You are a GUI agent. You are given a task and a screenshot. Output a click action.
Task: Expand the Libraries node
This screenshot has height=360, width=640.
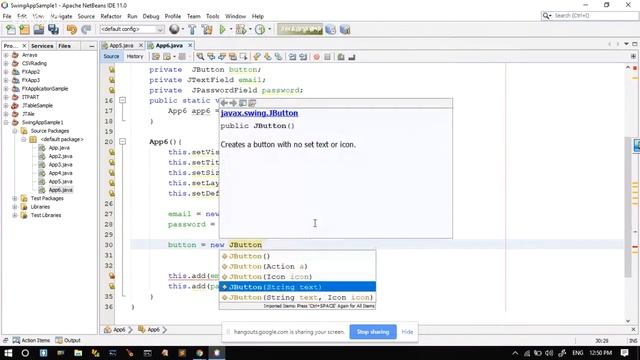pos(15,207)
